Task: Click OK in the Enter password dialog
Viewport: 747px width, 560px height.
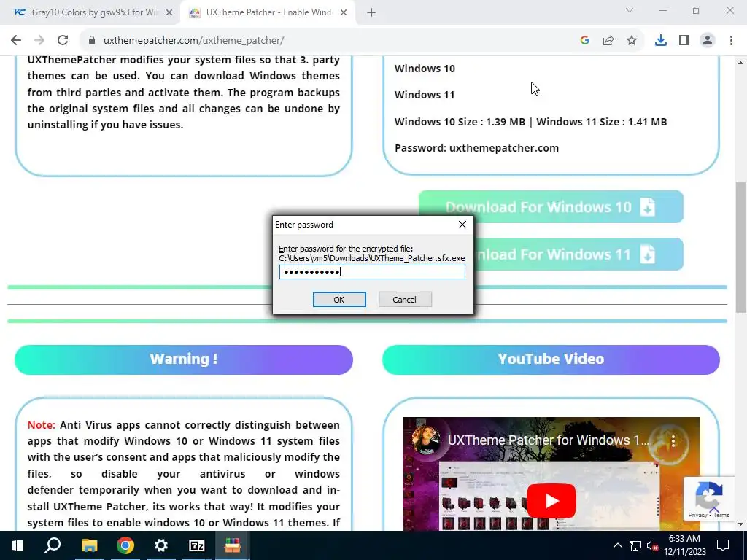Action: tap(339, 300)
